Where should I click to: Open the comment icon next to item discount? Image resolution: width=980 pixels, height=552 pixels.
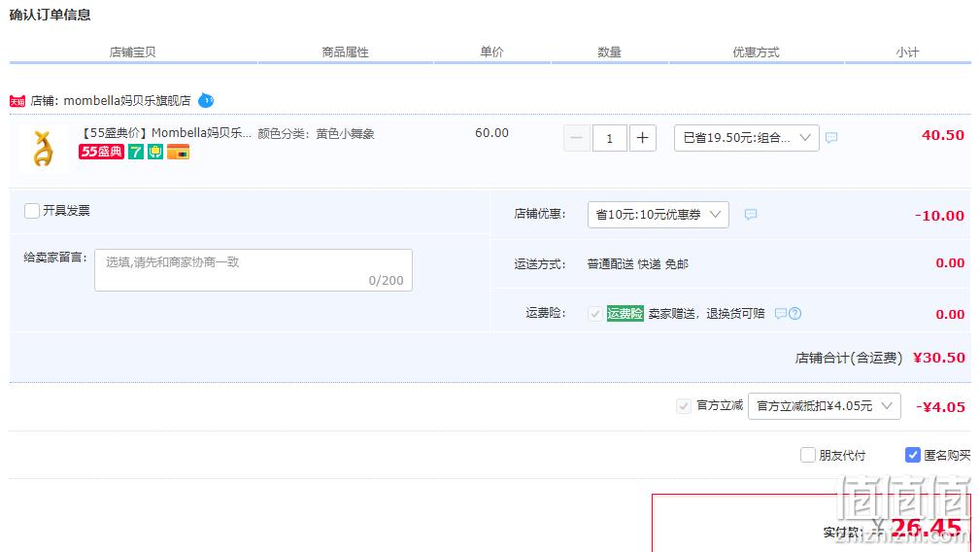click(x=831, y=138)
